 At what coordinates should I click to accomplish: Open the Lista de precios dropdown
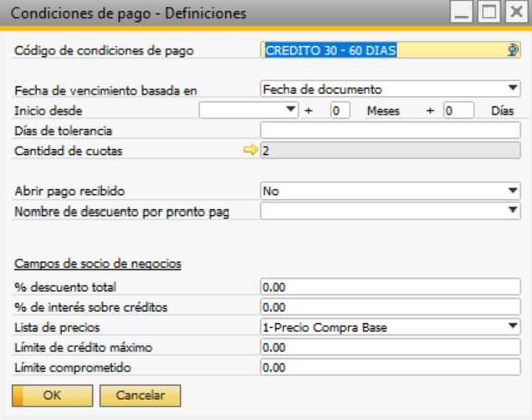point(513,327)
